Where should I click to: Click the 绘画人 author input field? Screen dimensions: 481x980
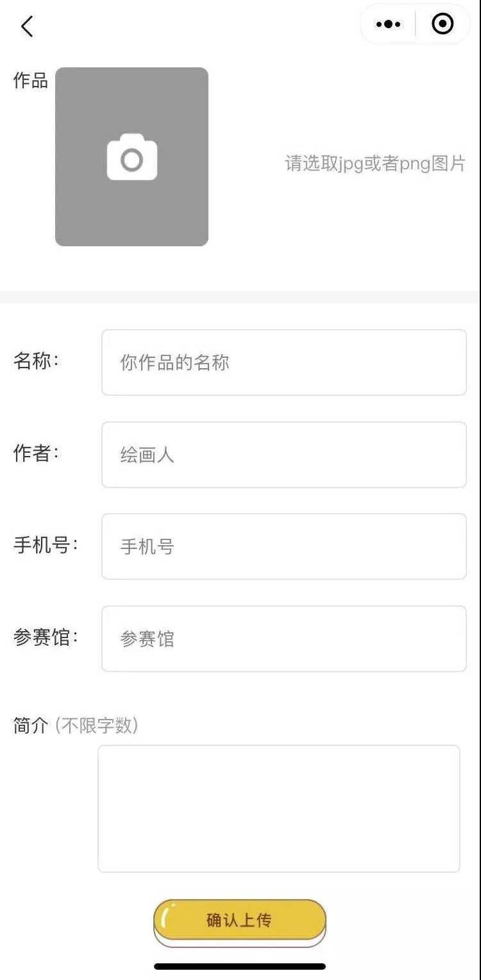(x=283, y=455)
